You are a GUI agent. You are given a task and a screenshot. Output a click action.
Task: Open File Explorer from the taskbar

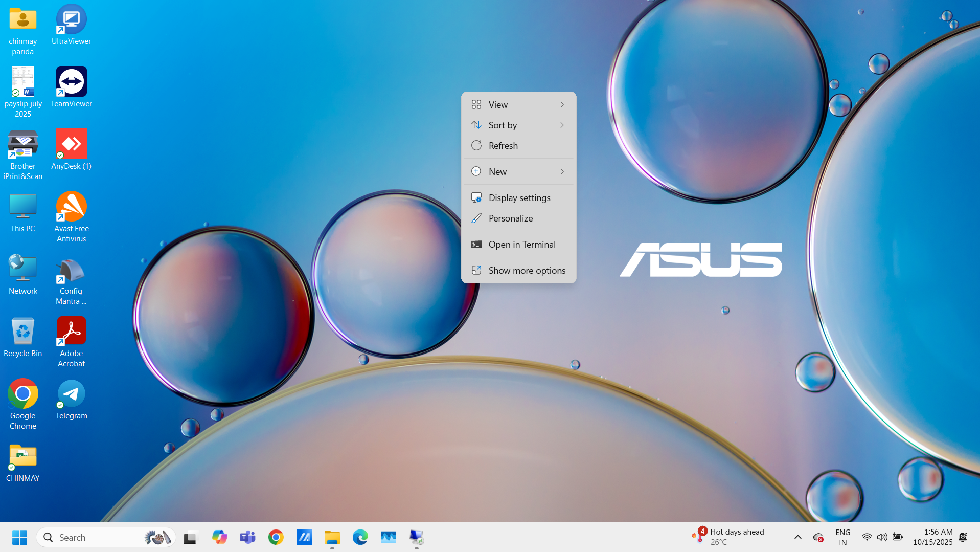pyautogui.click(x=332, y=537)
